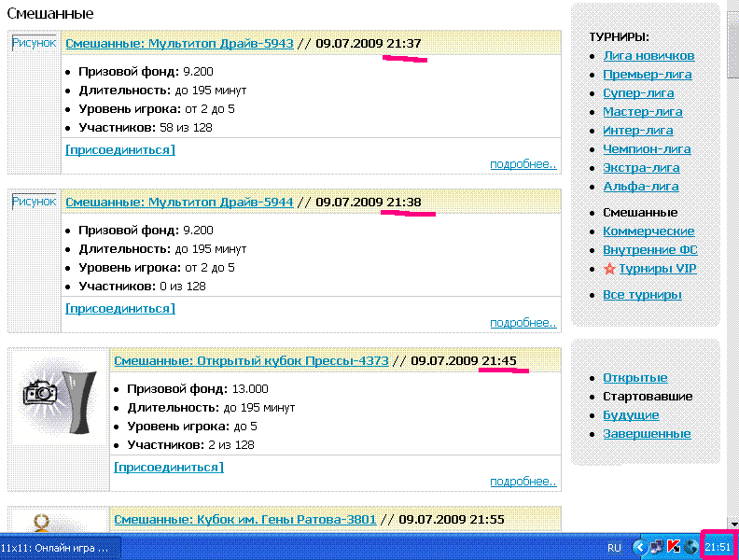This screenshot has height=560, width=739.
Task: Click the globe icon in system tray
Action: pyautogui.click(x=690, y=547)
